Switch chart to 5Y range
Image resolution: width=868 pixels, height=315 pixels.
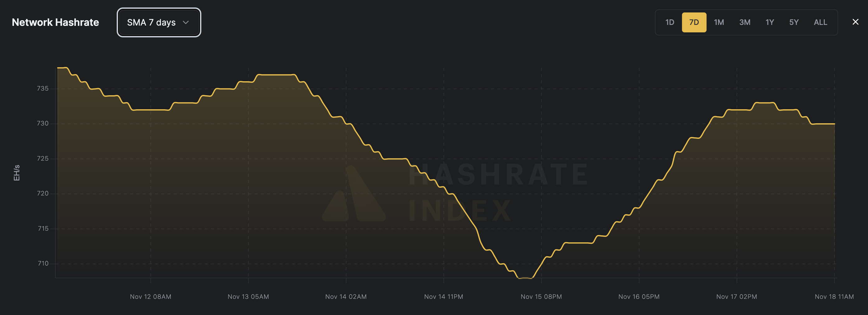tap(794, 23)
